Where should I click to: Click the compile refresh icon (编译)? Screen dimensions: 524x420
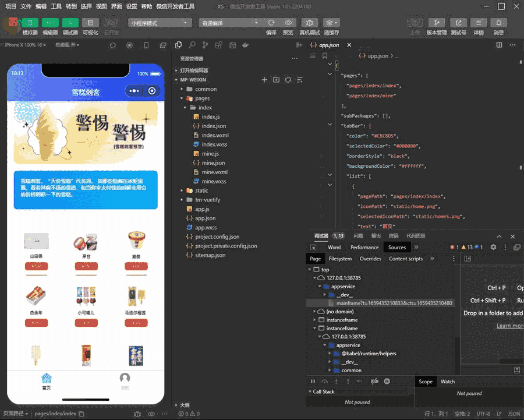pyautogui.click(x=271, y=23)
